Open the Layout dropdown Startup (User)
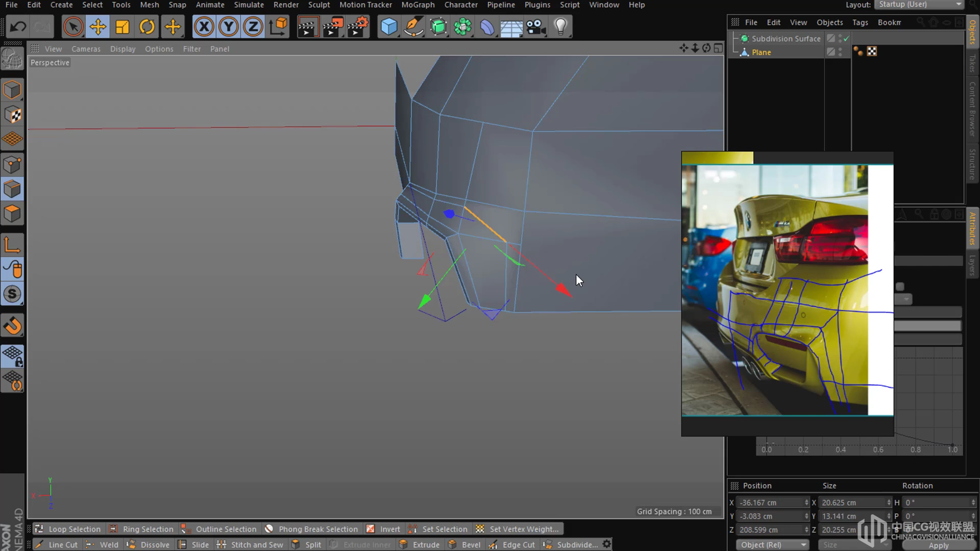 pyautogui.click(x=919, y=5)
